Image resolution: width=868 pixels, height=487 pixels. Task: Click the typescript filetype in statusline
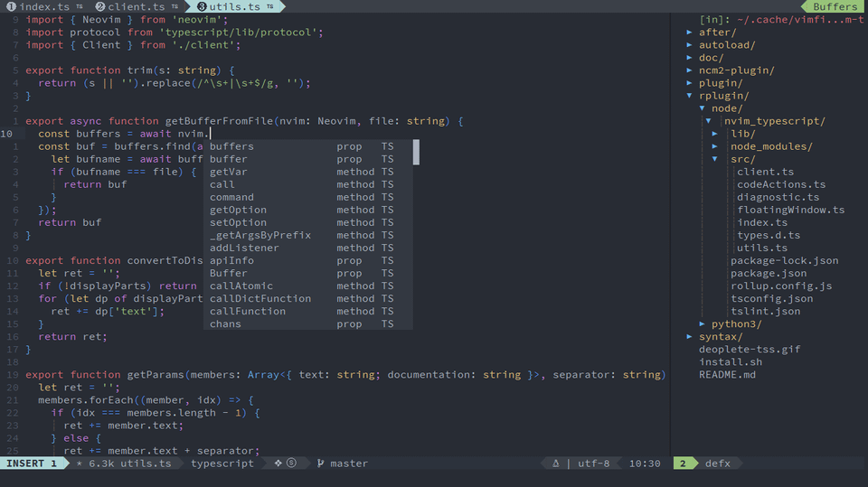coord(222,464)
